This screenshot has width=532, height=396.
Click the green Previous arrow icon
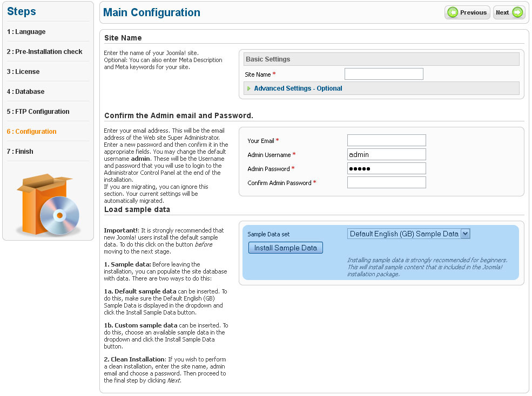453,12
